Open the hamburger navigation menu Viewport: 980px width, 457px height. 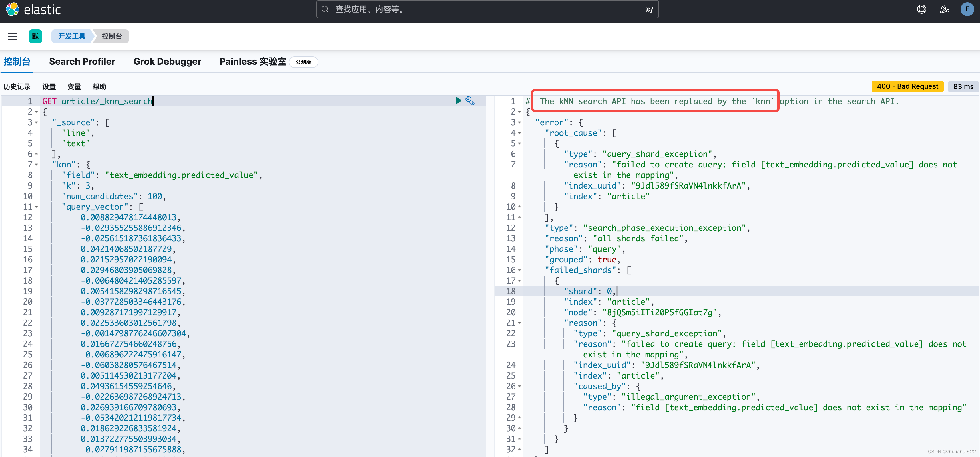[x=13, y=36]
